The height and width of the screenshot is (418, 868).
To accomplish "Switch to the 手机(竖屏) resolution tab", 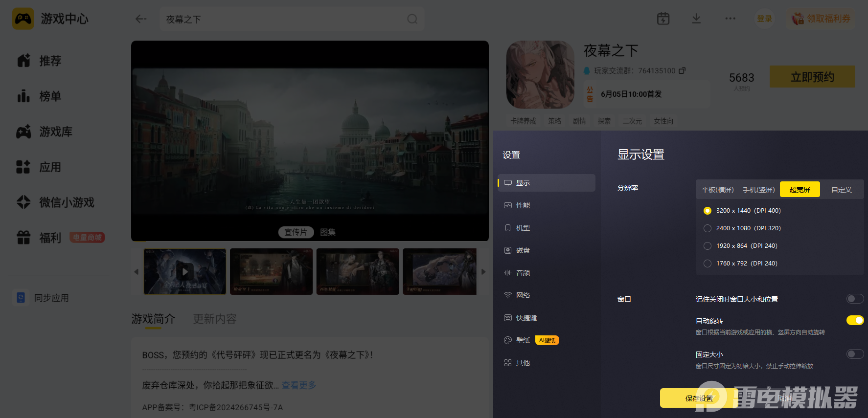I will click(x=758, y=190).
